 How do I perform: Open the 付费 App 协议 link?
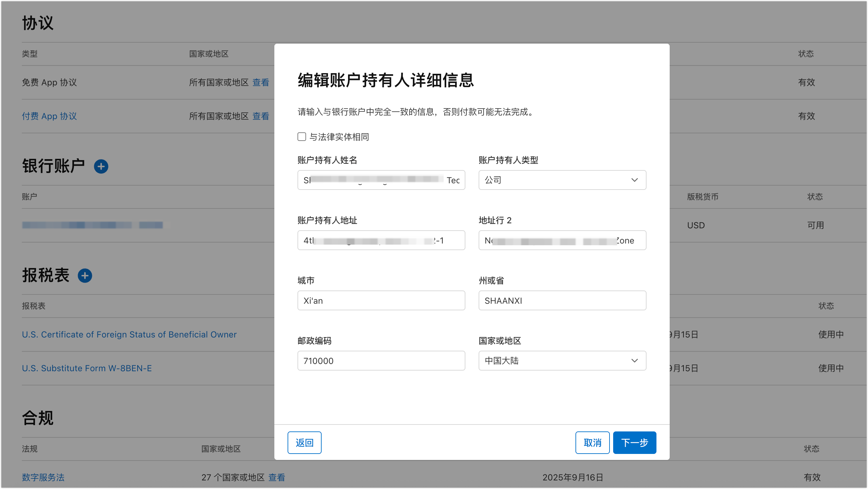tap(50, 116)
